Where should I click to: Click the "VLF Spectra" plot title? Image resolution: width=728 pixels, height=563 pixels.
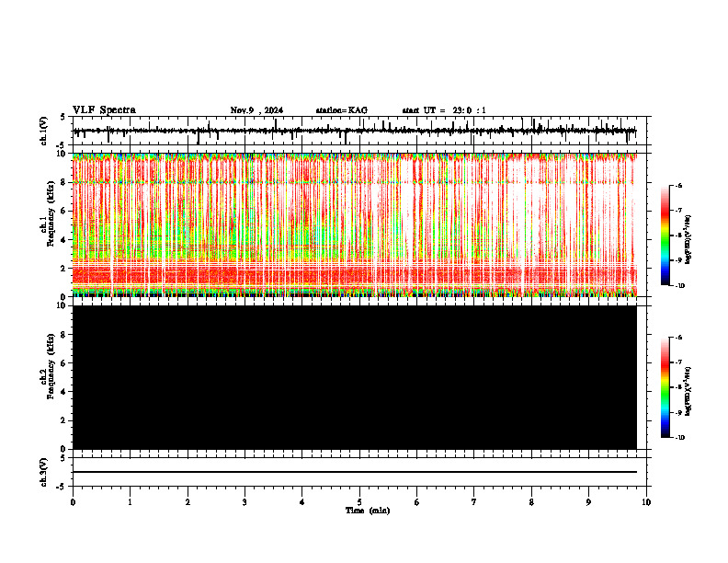coord(104,110)
